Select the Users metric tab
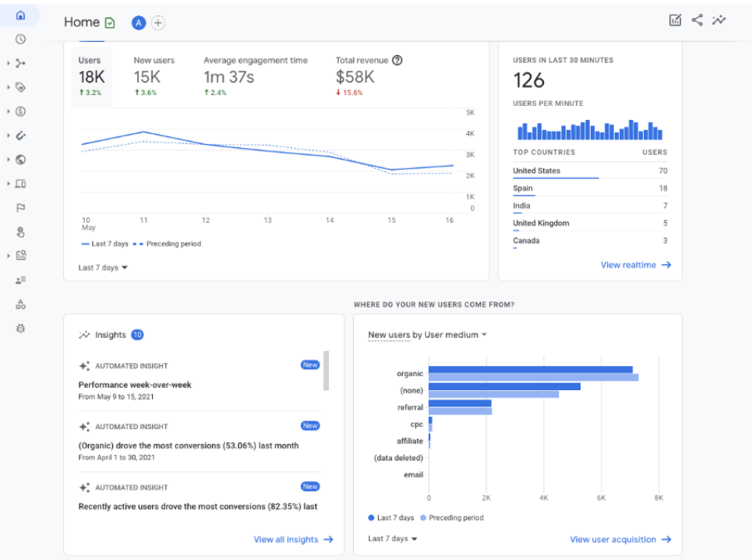 click(92, 76)
